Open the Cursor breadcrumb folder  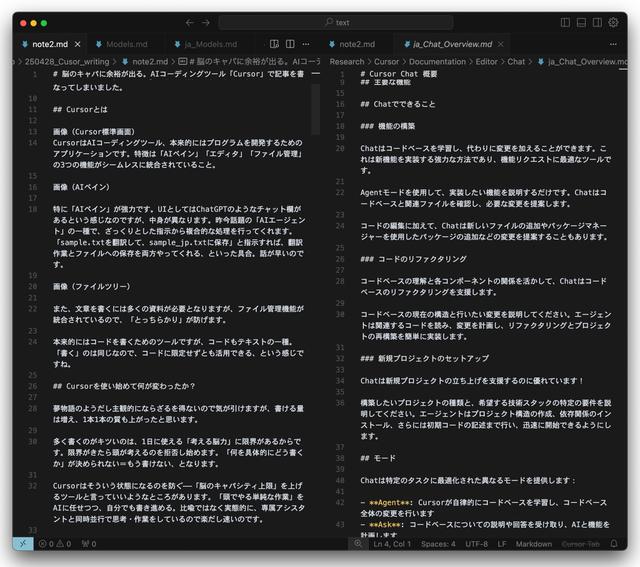tap(386, 62)
